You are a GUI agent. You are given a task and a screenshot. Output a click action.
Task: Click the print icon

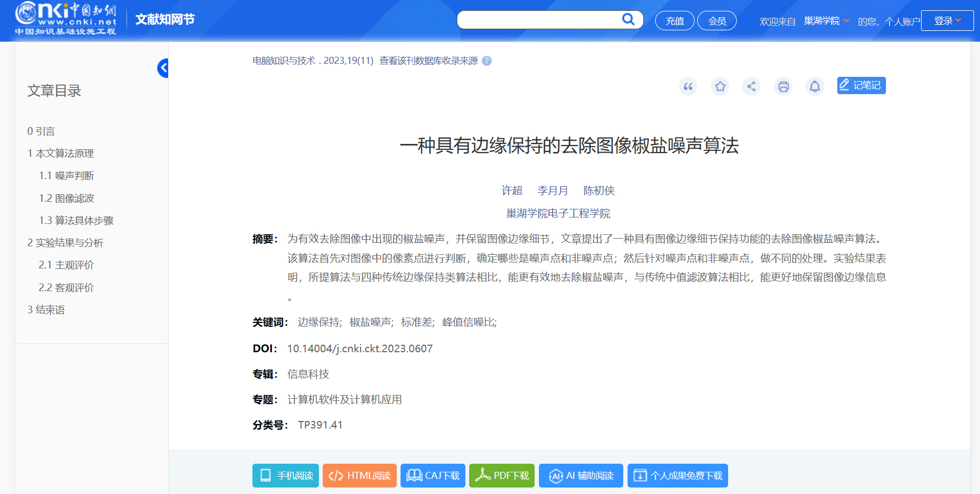click(x=783, y=87)
